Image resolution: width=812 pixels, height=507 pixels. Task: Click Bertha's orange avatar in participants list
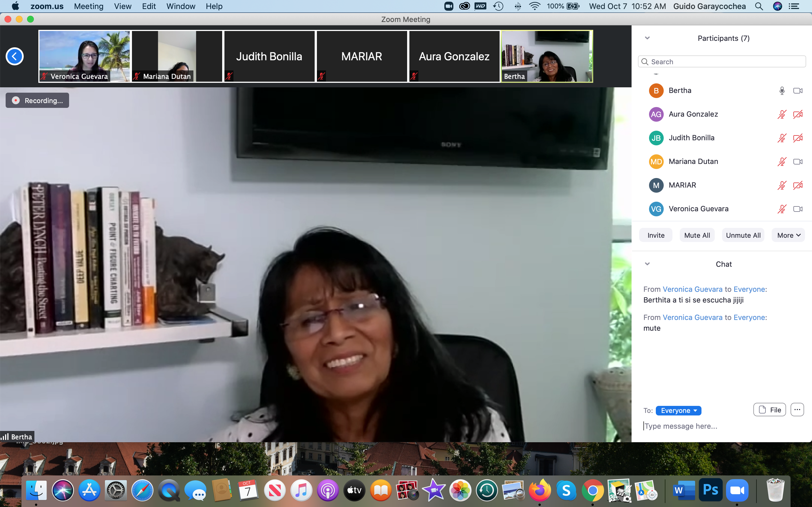(656, 90)
